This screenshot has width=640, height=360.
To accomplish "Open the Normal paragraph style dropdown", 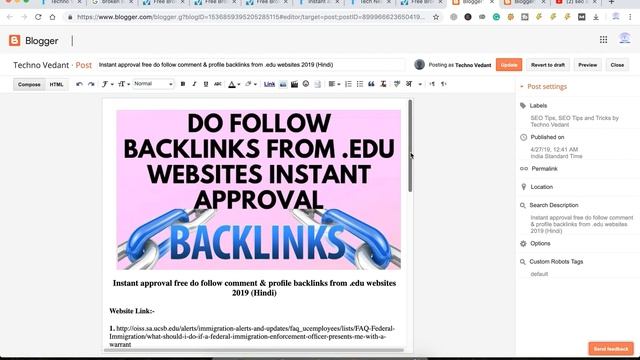I will coord(153,84).
